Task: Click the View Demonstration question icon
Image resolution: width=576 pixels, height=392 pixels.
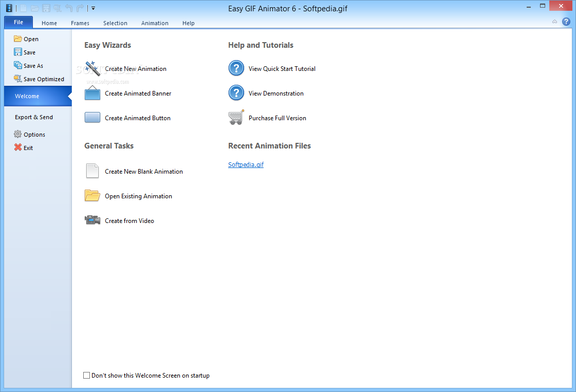Action: pyautogui.click(x=236, y=93)
